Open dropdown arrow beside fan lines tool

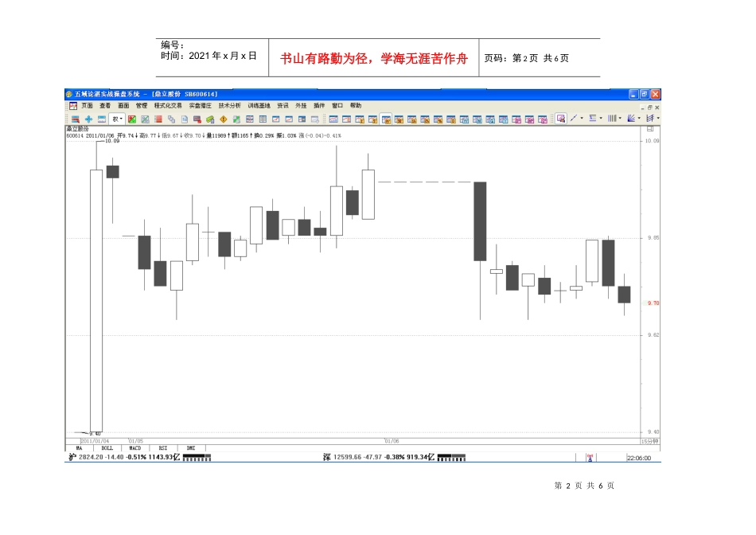[x=639, y=118]
